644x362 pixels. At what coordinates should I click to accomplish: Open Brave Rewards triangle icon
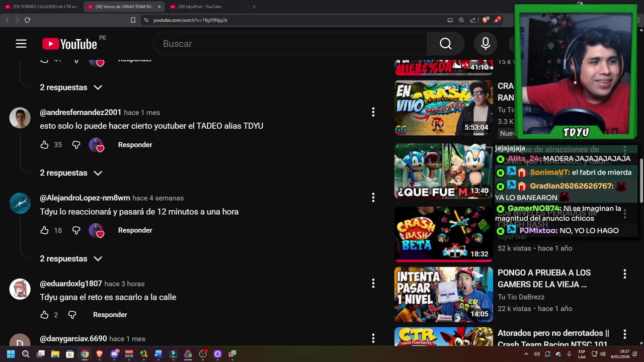point(497,20)
